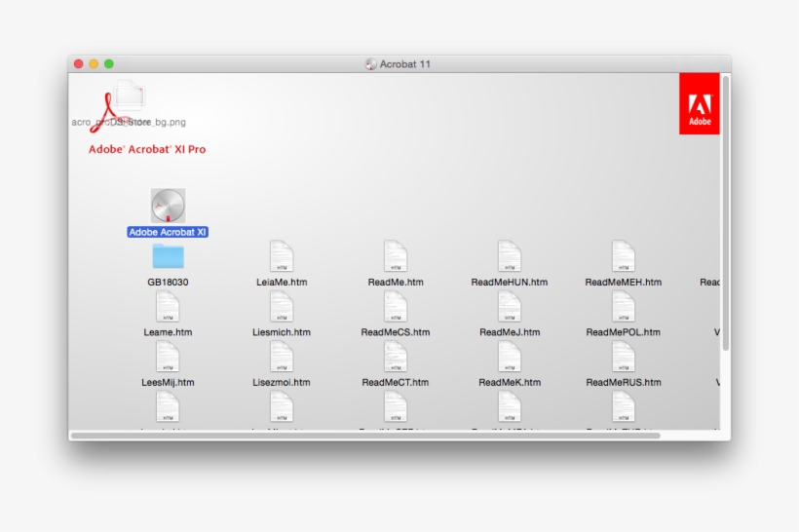This screenshot has width=799, height=532.
Task: Select the ReadMeJ.htm file icon
Action: pyautogui.click(x=510, y=306)
